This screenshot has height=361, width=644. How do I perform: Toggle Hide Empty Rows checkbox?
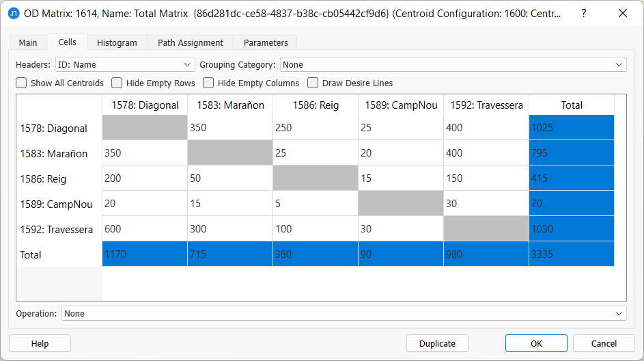[x=117, y=83]
